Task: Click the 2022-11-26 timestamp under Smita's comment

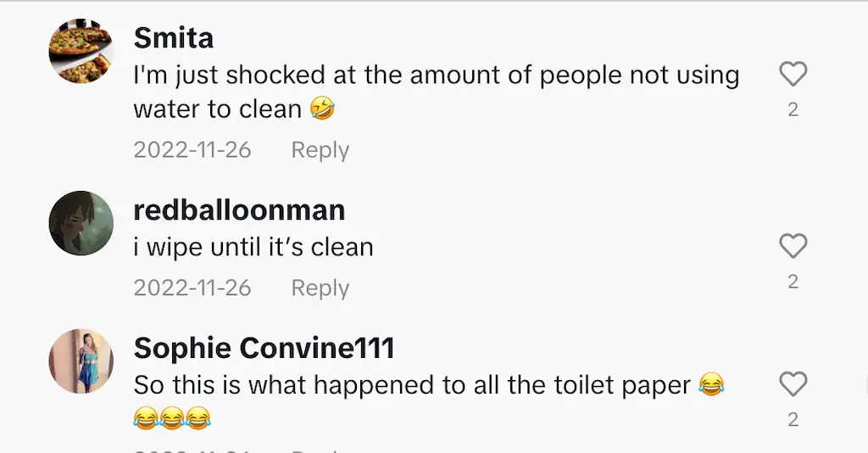Action: click(192, 150)
